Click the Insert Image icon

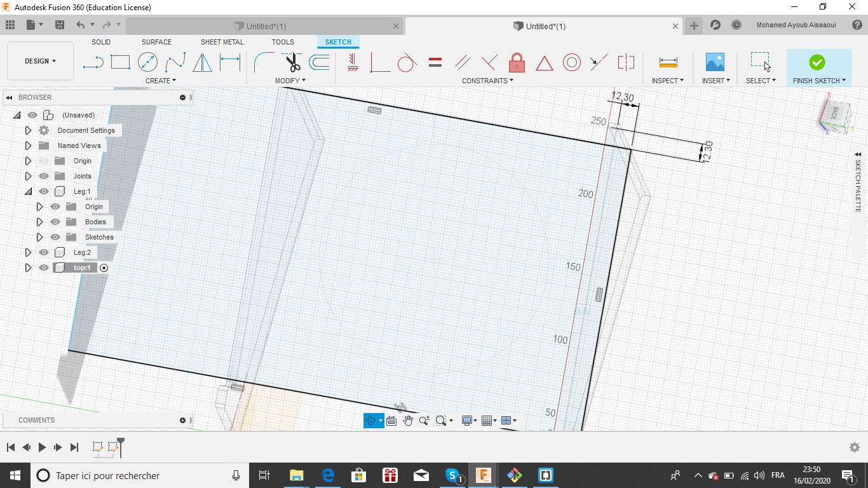(715, 62)
